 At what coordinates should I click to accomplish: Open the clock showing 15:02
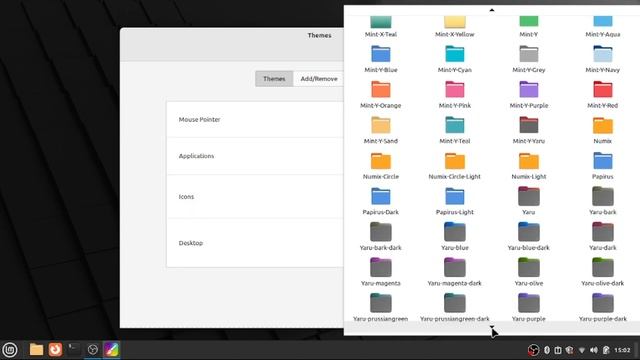pos(622,350)
